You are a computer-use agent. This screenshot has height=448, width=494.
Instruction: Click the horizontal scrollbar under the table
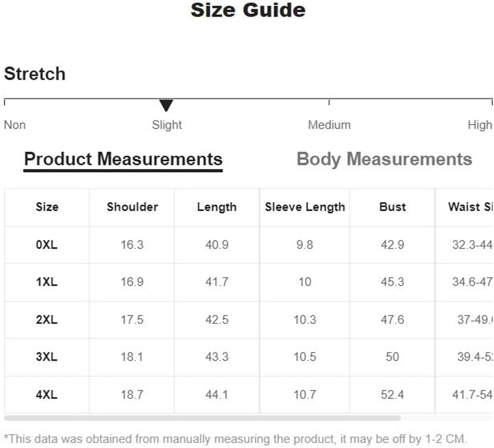pos(202,418)
